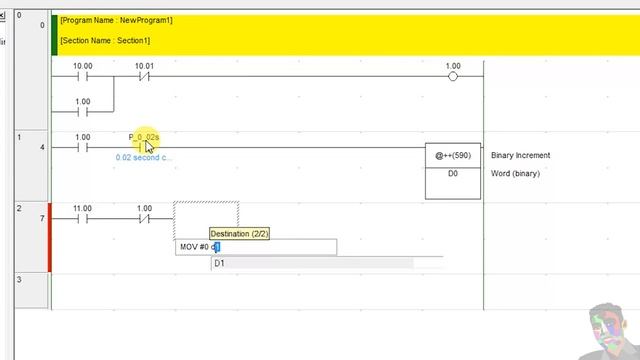Select the 1.00 parallel contact in rung 0
The height and width of the screenshot is (360, 640).
[82, 111]
